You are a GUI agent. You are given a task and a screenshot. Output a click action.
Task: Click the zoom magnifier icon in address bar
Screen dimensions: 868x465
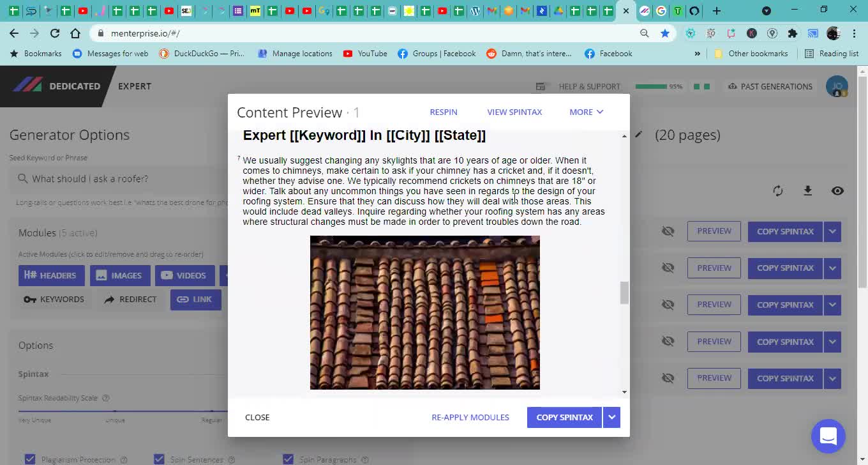pos(645,33)
